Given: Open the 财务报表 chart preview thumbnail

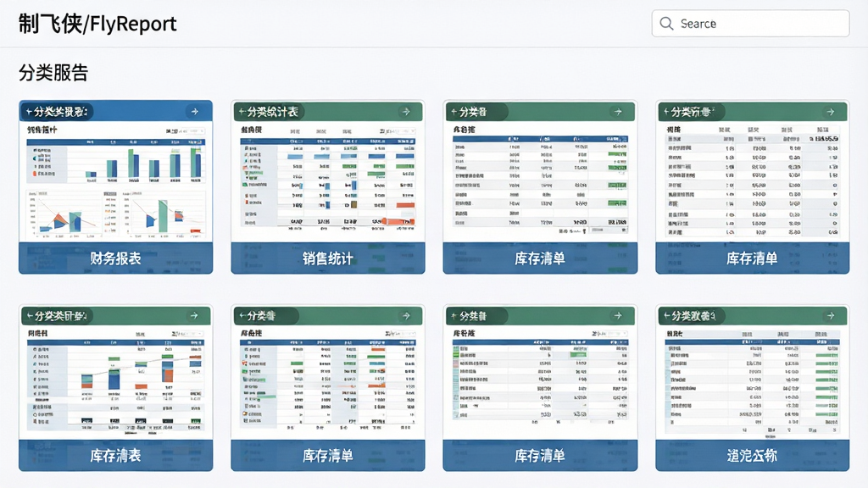Looking at the screenshot, I should [x=115, y=181].
